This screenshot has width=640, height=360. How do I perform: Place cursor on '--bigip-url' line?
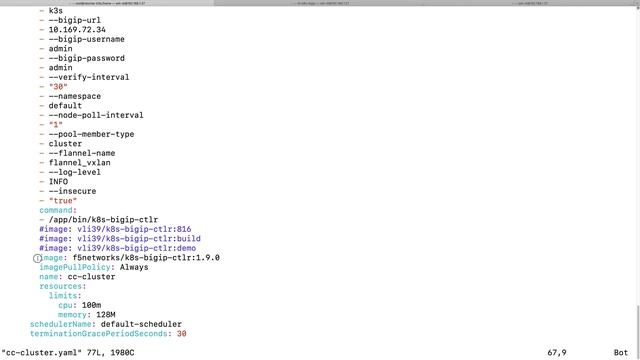pos(75,20)
